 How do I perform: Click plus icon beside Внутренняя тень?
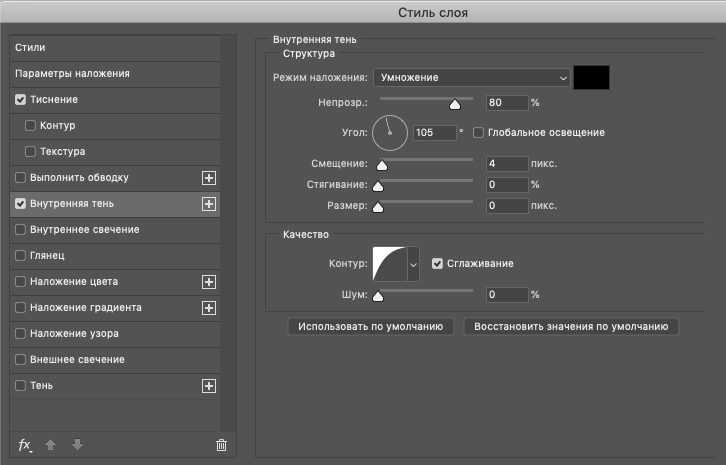tap(209, 204)
